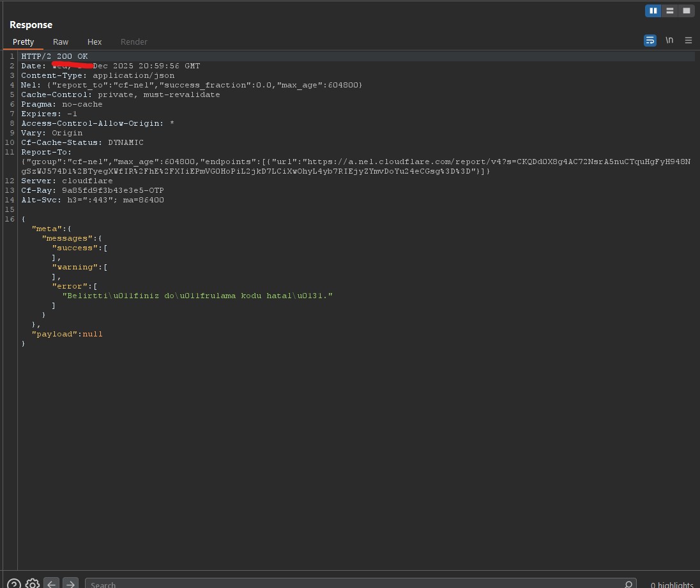The height and width of the screenshot is (588, 700).
Task: Switch to the Render tab
Action: [x=134, y=41]
